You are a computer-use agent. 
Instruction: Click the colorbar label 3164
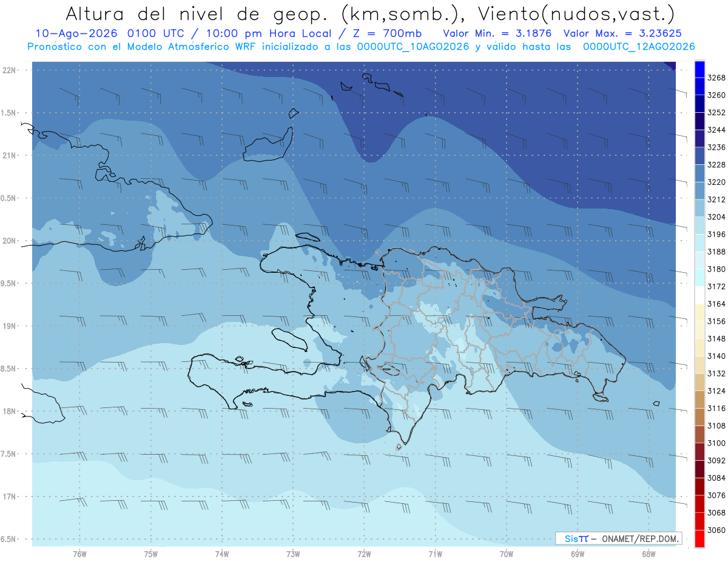click(716, 304)
